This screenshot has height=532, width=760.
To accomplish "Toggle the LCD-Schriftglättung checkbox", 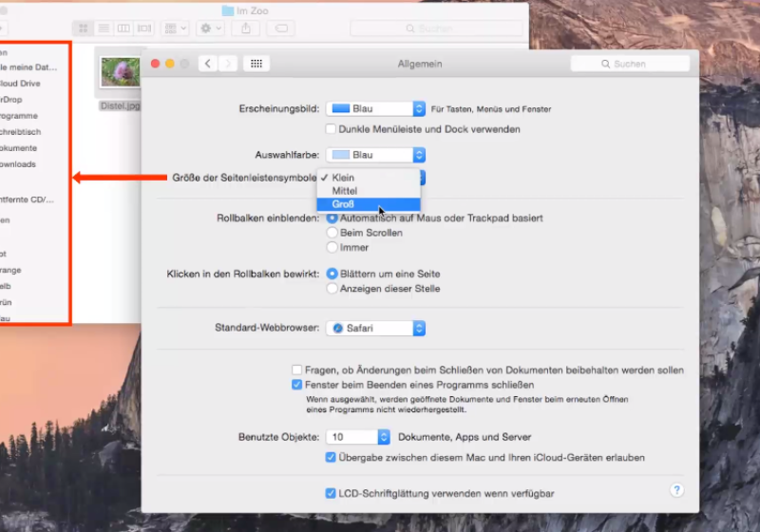I will (x=331, y=494).
